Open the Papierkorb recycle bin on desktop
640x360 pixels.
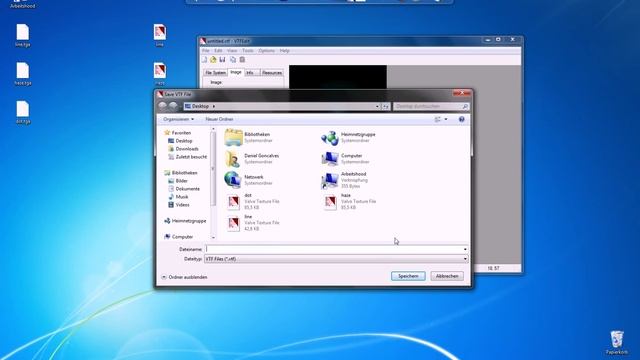tap(617, 343)
